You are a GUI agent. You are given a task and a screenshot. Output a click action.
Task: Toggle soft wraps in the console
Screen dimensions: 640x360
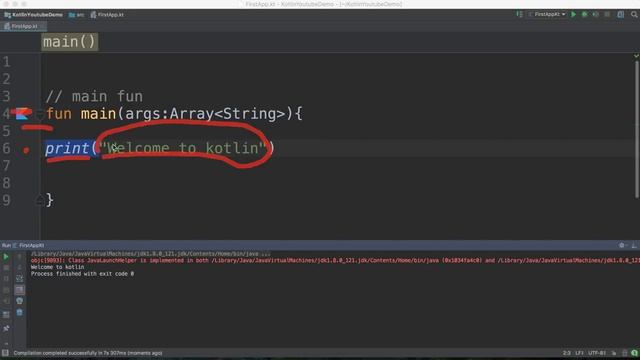[x=19, y=279]
